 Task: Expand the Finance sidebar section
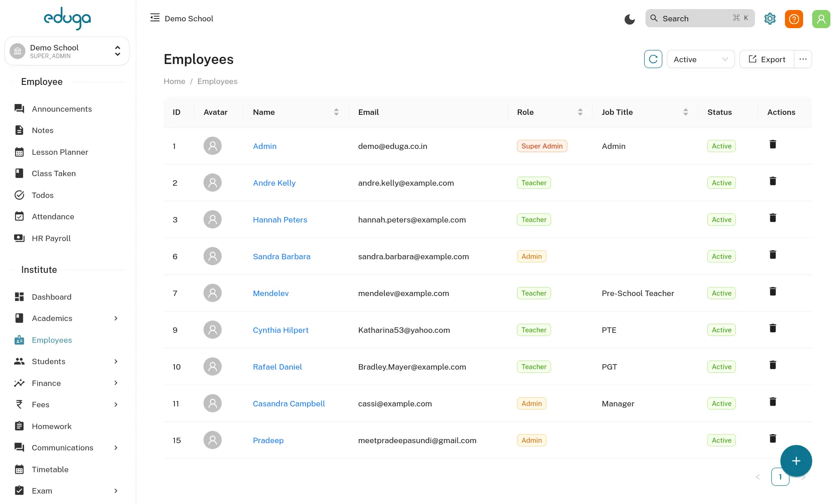coord(67,383)
